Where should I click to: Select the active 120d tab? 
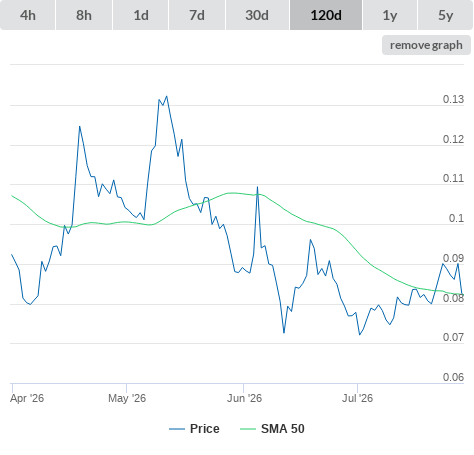326,15
